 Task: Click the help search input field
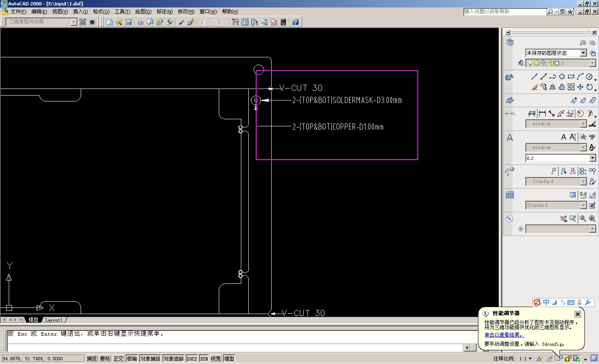505,12
